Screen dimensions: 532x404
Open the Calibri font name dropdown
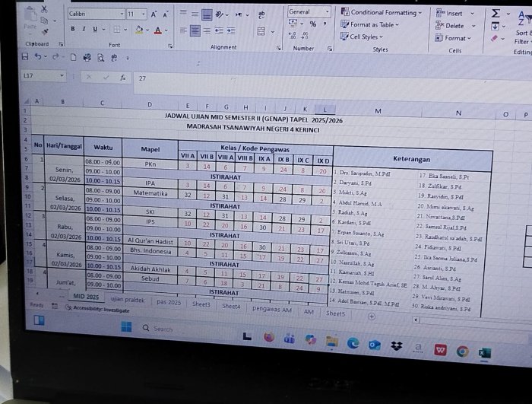[121, 14]
